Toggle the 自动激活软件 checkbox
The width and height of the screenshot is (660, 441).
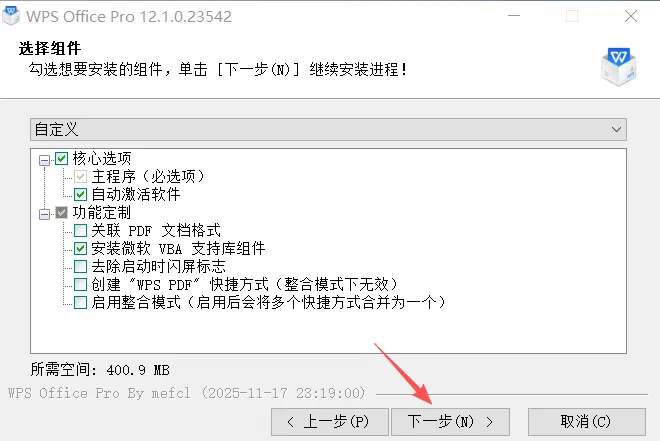point(80,194)
